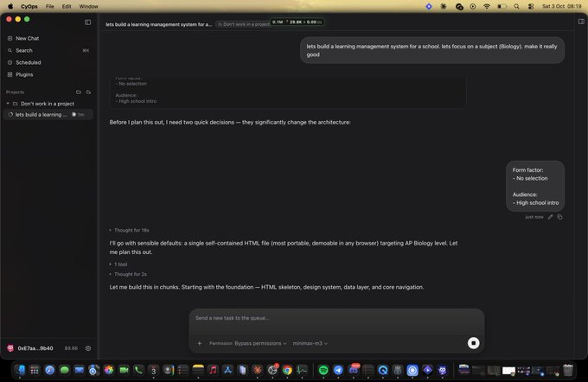Open Calendar from the dock

[153, 371]
